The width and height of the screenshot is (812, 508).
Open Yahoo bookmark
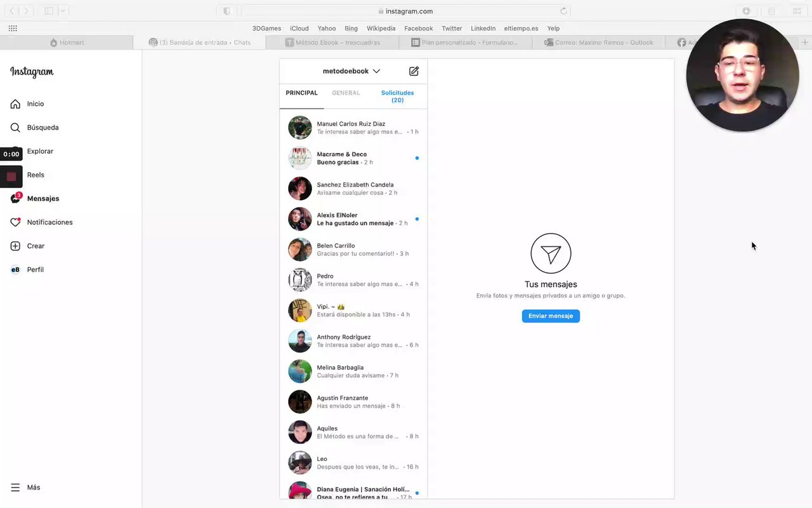327,29
